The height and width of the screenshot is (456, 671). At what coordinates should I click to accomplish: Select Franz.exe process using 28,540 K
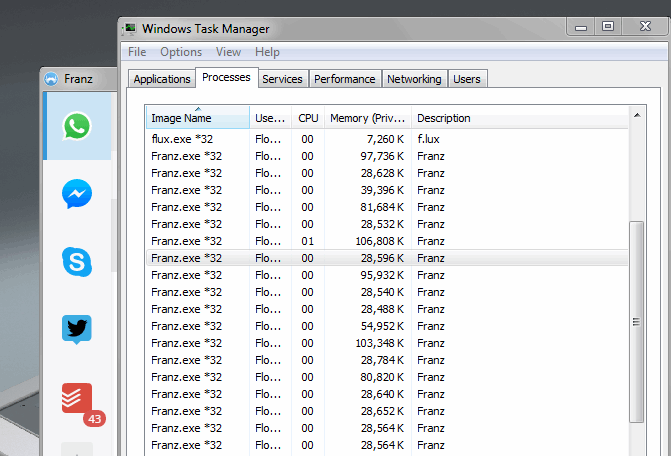pyautogui.click(x=387, y=292)
